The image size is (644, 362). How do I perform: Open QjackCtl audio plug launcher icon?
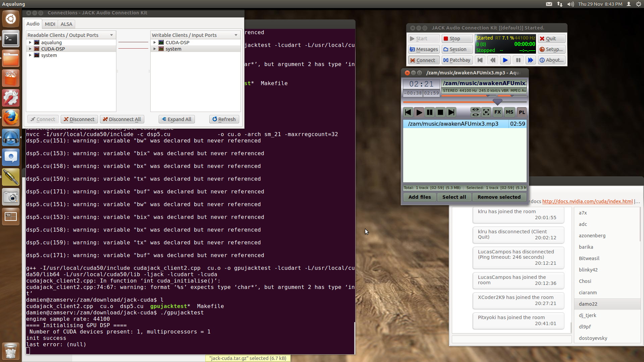coord(11,177)
